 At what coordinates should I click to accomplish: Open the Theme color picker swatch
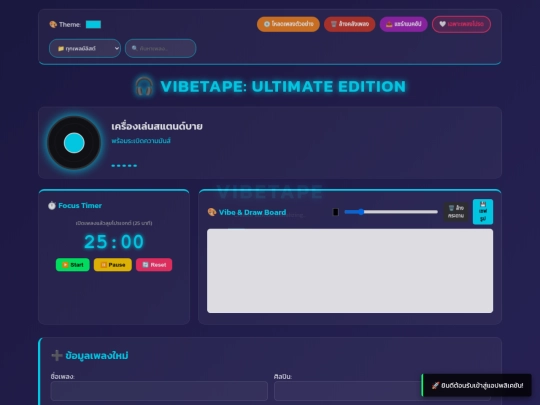click(93, 24)
